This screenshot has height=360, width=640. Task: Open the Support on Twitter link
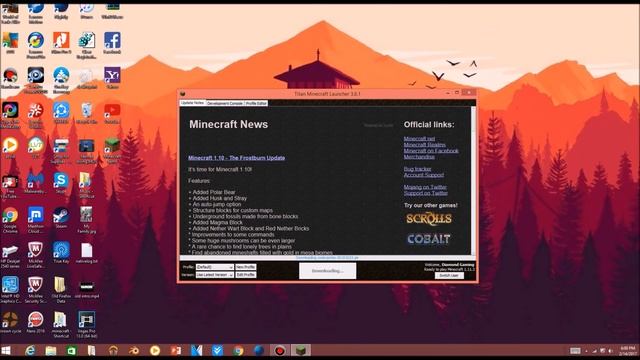426,193
